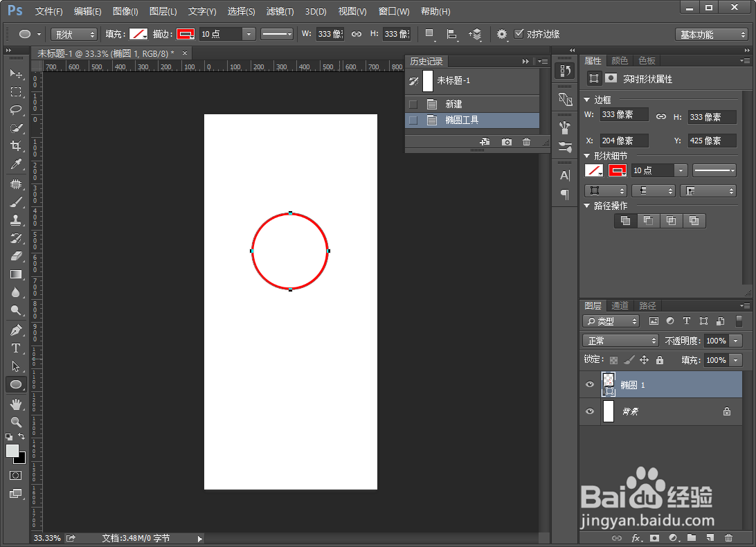Screen dimensions: 756x547
Task: Hide the 背景 layer
Action: (590, 411)
